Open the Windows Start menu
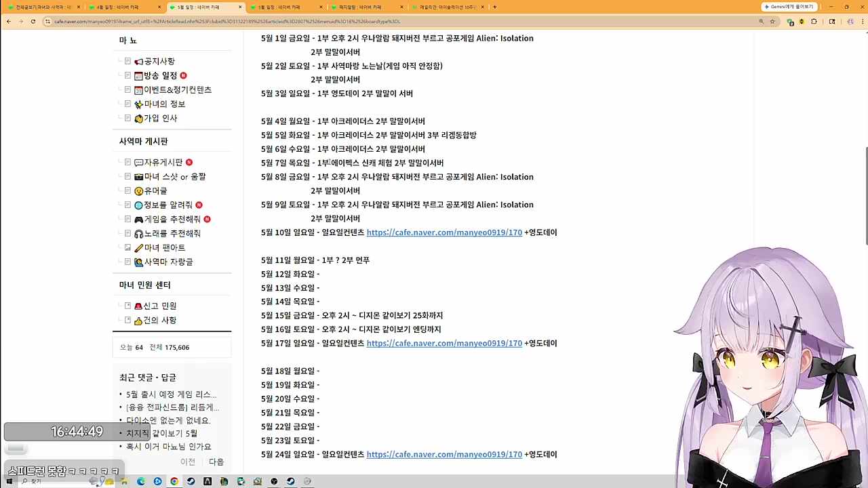 click(9, 481)
